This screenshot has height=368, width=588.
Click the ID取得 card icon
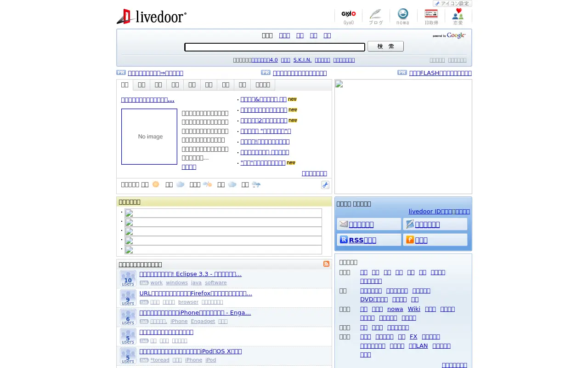[431, 17]
